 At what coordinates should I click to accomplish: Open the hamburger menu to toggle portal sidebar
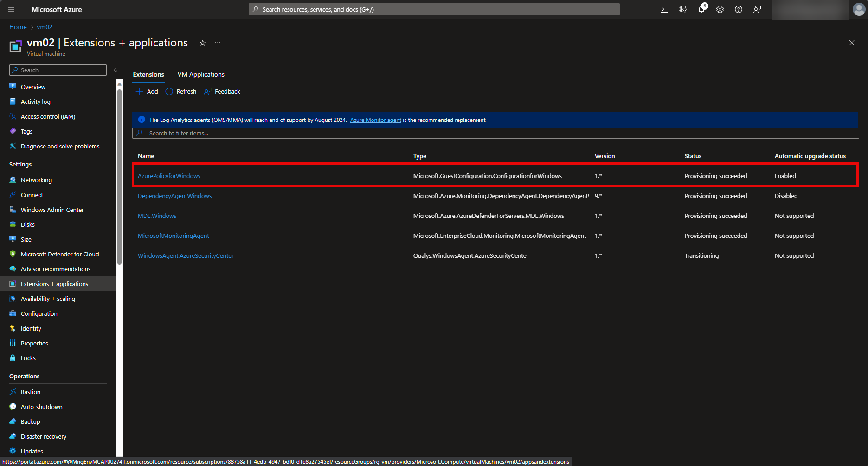(11, 9)
